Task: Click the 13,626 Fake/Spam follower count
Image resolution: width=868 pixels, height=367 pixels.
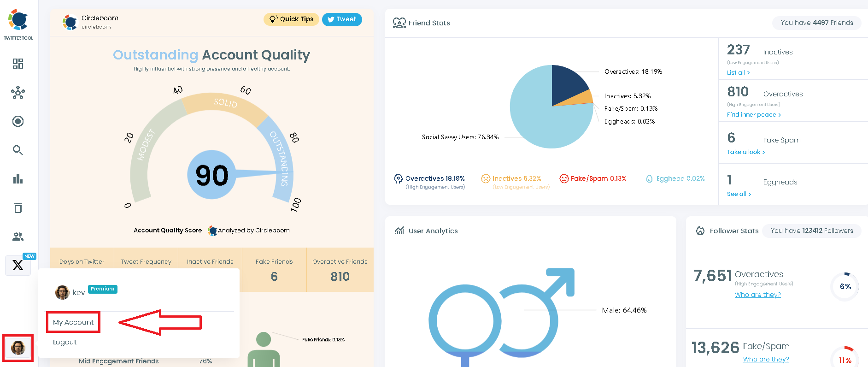Action: coord(716,348)
